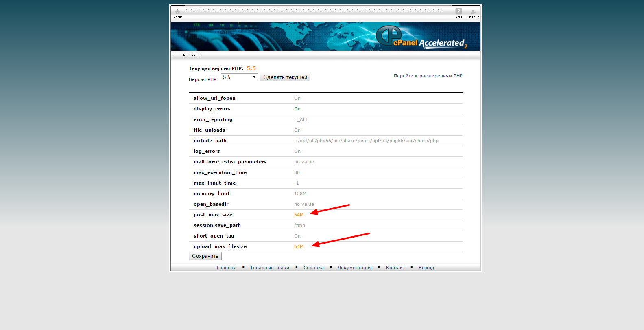This screenshot has width=644, height=330.
Task: Click the 'short_open_tag' setting name
Action: pyautogui.click(x=214, y=236)
